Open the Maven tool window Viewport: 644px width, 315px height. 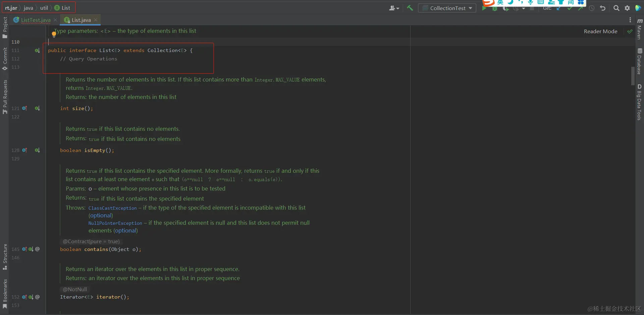coord(639,29)
